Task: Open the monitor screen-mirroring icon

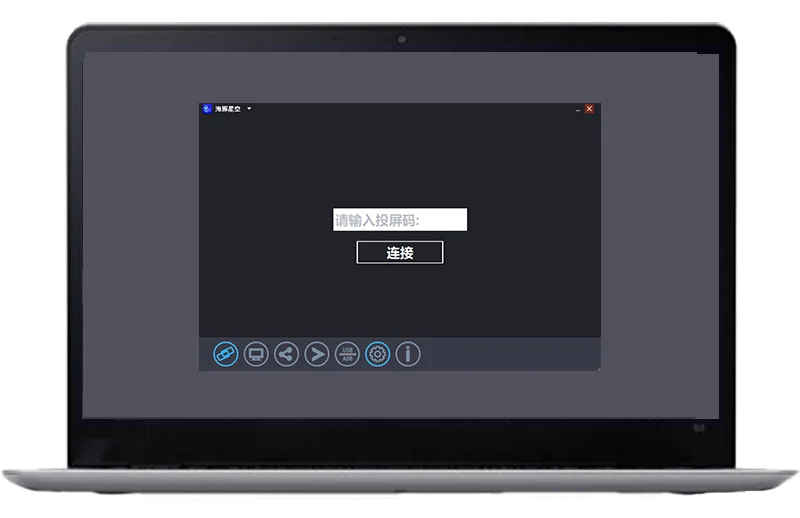Action: coord(256,354)
